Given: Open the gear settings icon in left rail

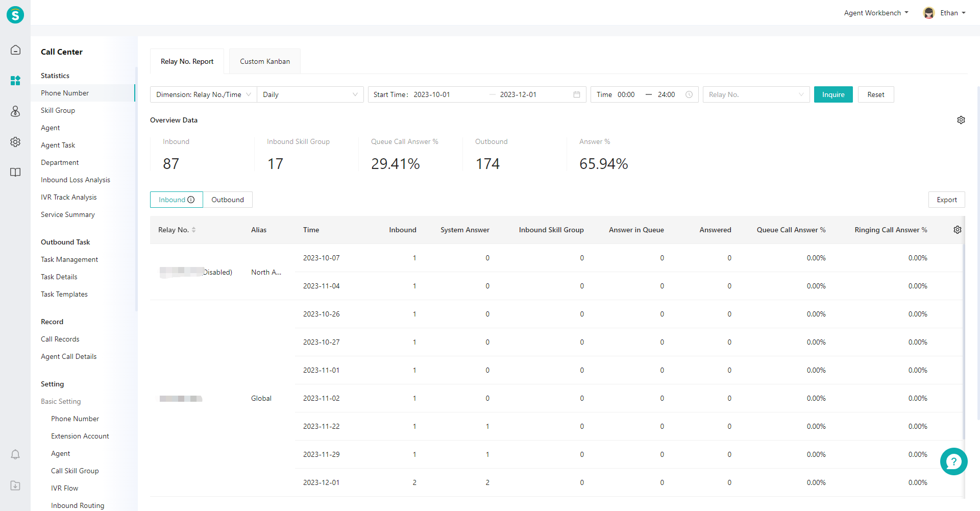Looking at the screenshot, I should pos(15,142).
